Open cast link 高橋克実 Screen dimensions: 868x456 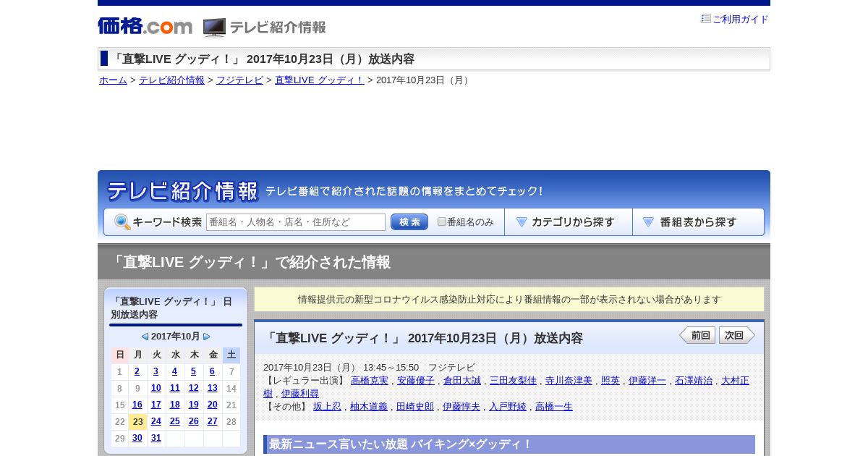coord(370,381)
